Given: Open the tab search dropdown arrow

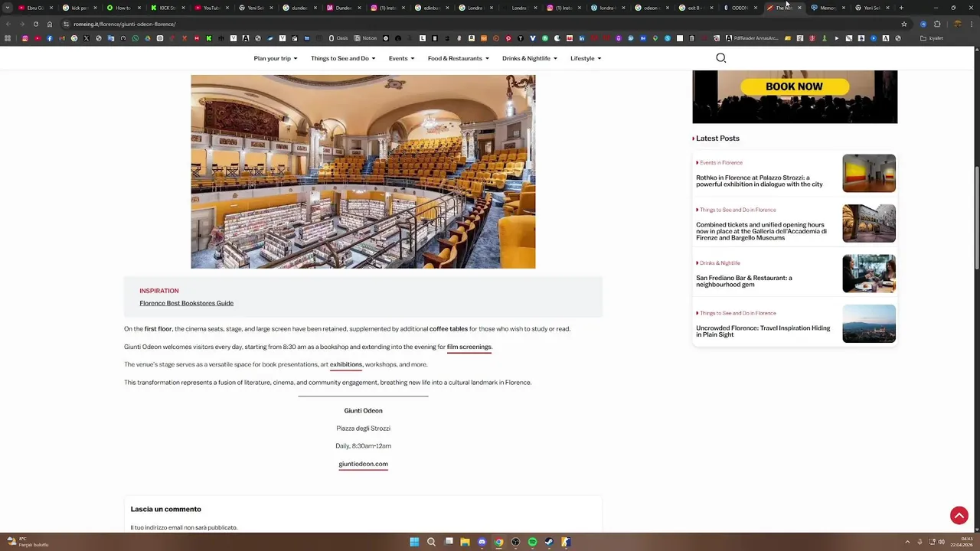Looking at the screenshot, I should (8, 8).
